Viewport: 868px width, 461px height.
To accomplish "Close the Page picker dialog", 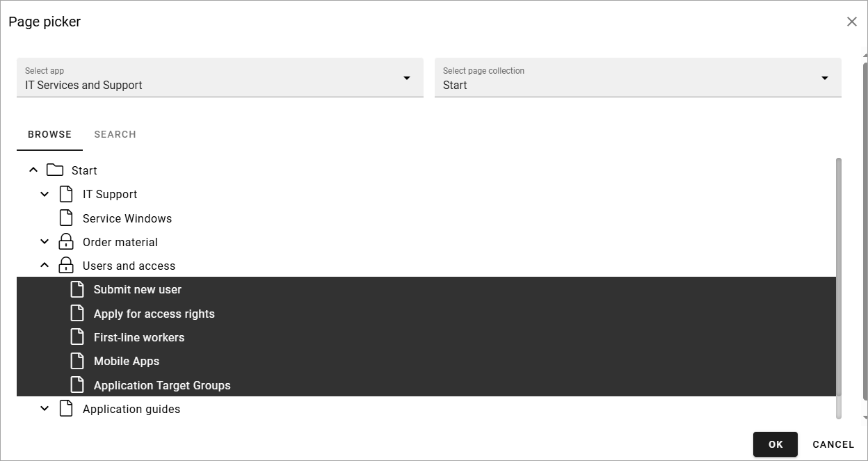I will [x=851, y=22].
